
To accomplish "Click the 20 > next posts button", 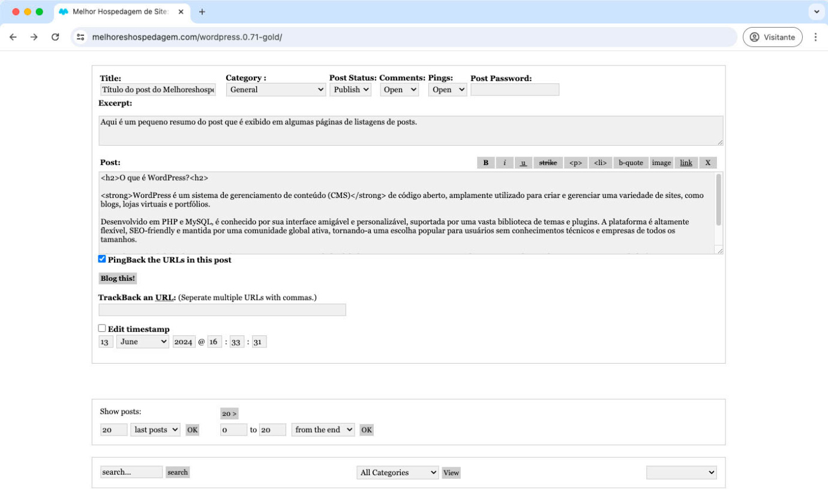I will tap(229, 413).
